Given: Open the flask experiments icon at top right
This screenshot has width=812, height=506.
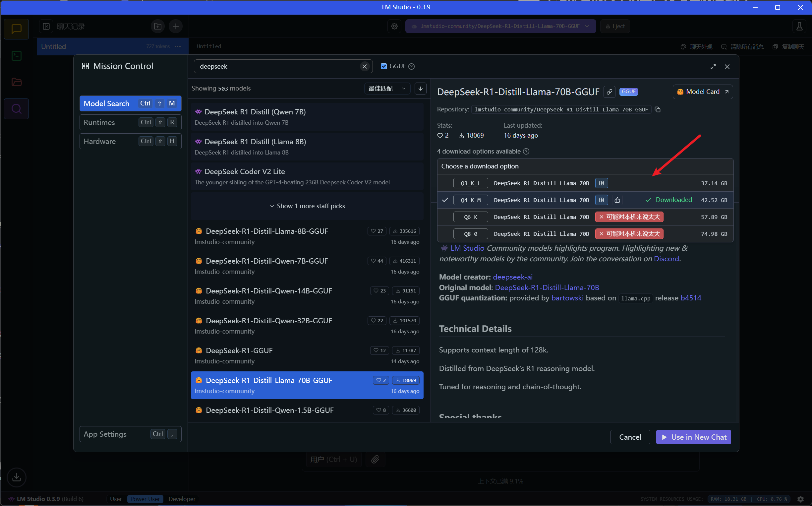Looking at the screenshot, I should 799,26.
